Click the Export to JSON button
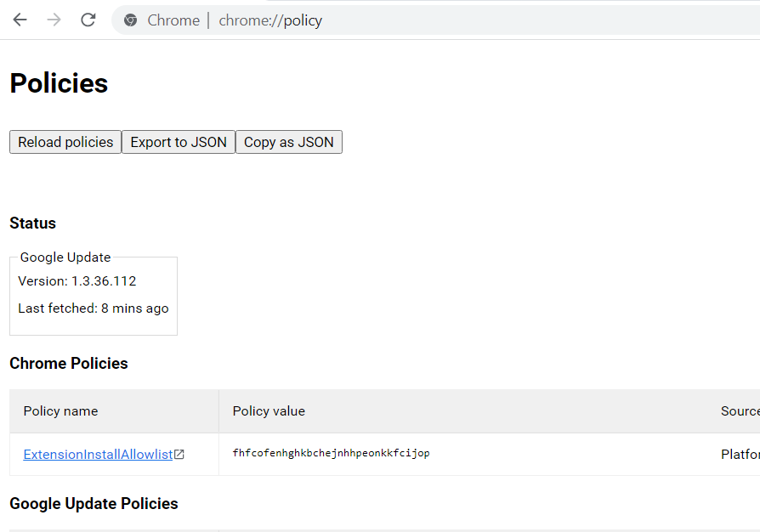This screenshot has height=532, width=760. 179,142
